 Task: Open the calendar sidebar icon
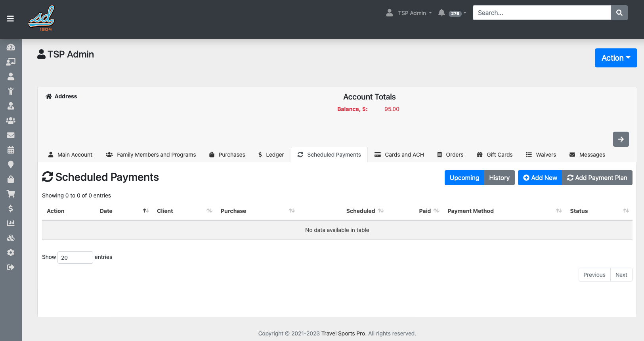[x=11, y=150]
